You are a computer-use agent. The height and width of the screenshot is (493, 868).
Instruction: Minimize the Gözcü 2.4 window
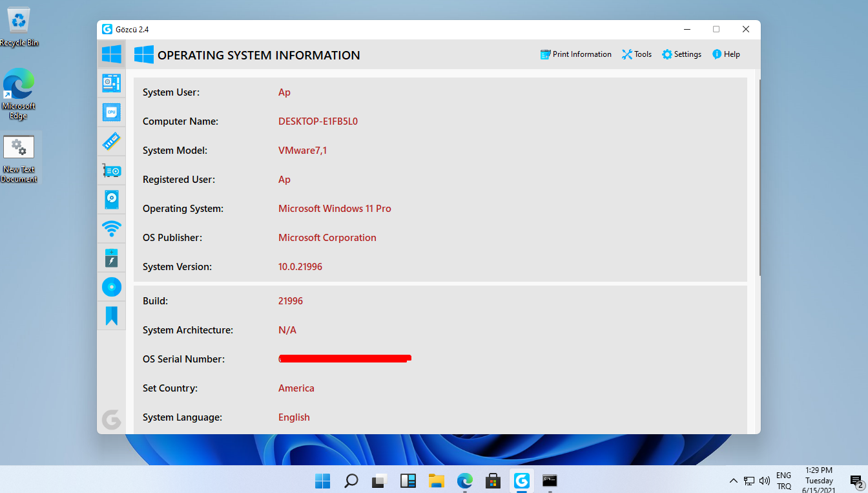(x=687, y=29)
